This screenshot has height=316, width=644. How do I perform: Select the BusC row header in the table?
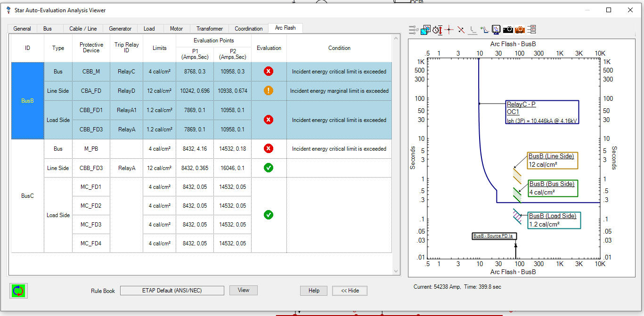pos(27,196)
